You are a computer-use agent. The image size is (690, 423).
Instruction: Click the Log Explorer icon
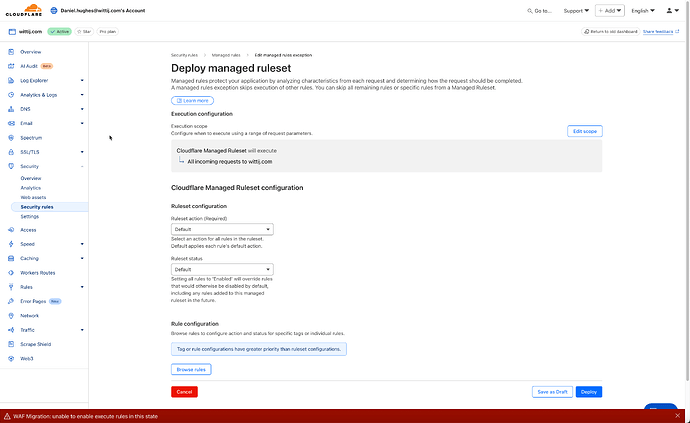pos(11,81)
